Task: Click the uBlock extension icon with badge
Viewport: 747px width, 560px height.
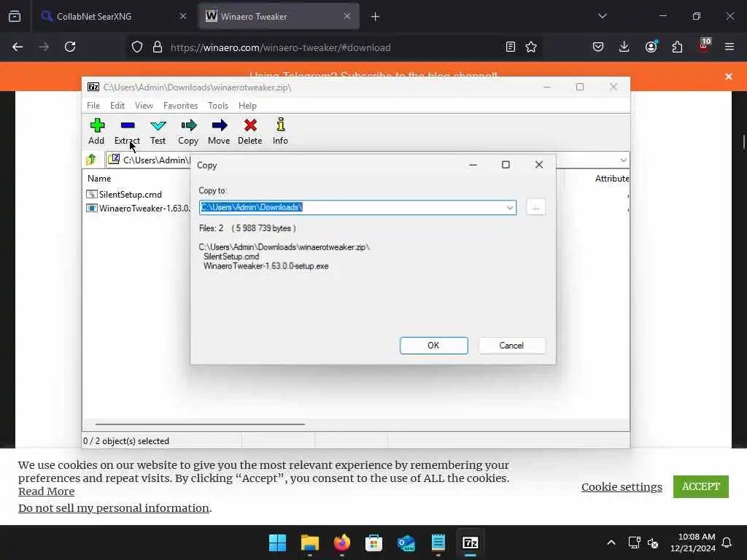Action: click(x=704, y=46)
